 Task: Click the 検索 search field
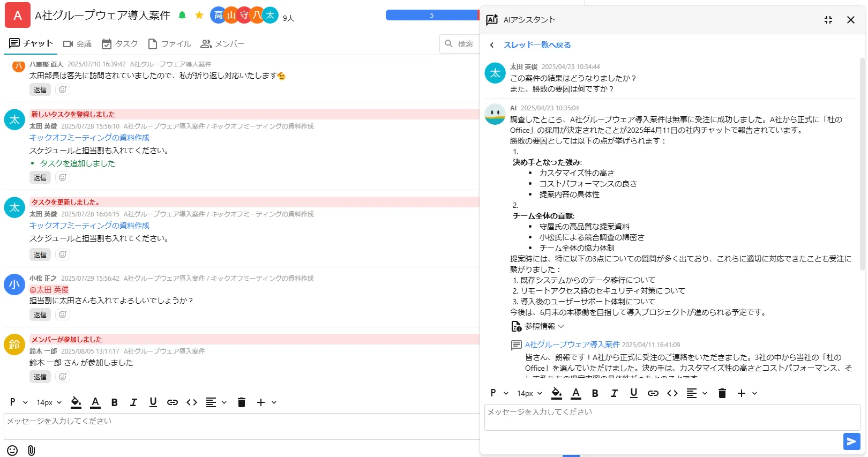(x=460, y=44)
